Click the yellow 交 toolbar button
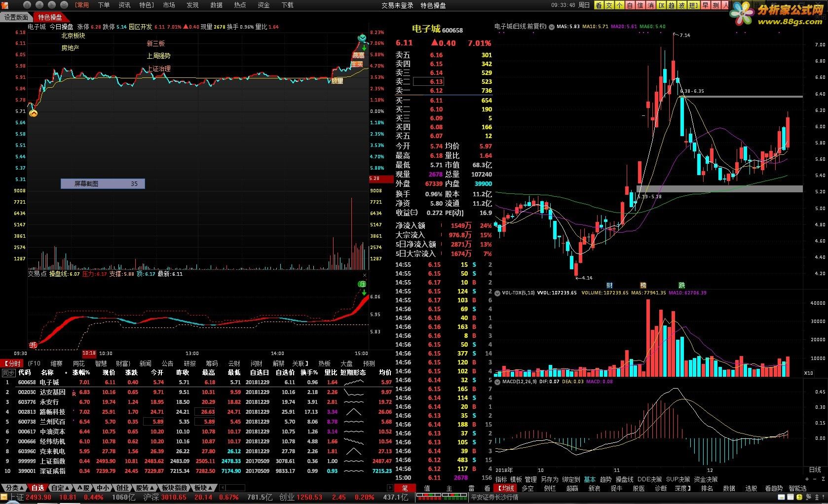828x504 pixels. [609, 5]
